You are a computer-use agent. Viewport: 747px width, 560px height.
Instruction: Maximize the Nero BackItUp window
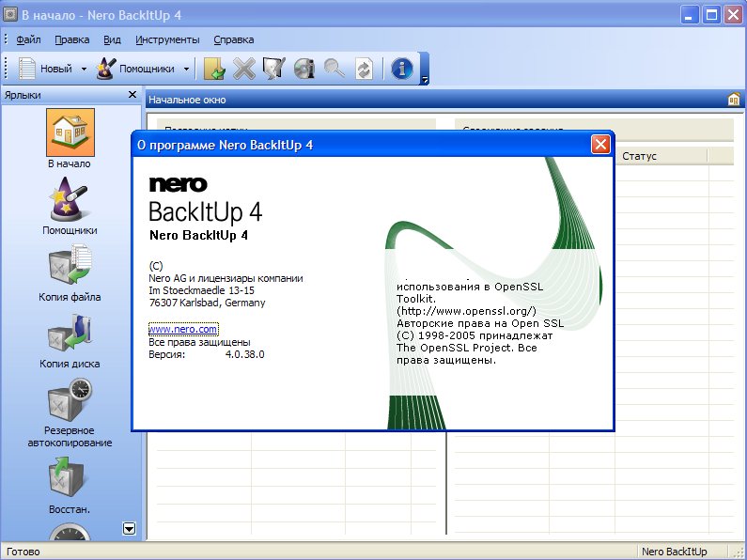click(x=711, y=15)
